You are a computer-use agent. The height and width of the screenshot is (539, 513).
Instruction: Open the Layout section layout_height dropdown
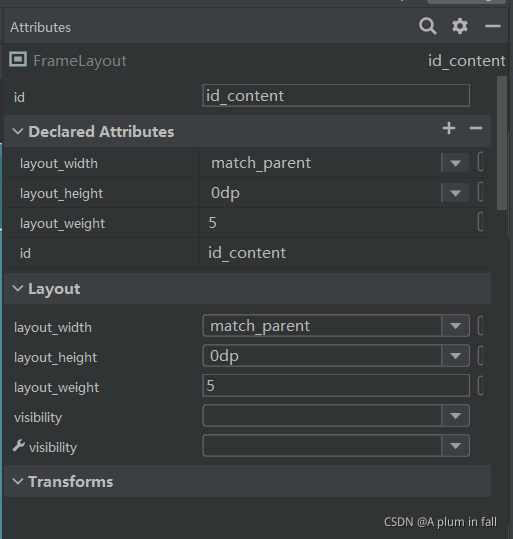[456, 355]
